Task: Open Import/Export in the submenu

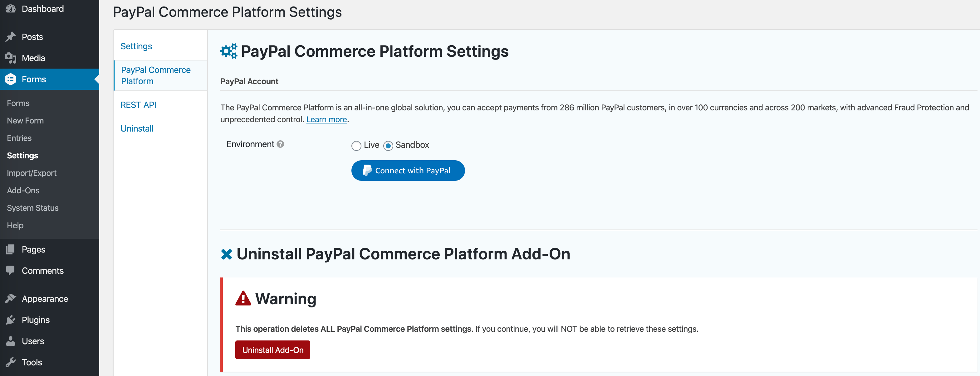Action: click(32, 173)
